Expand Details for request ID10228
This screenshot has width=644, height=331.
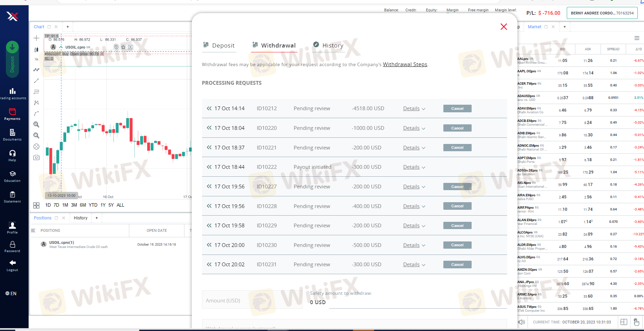(414, 206)
